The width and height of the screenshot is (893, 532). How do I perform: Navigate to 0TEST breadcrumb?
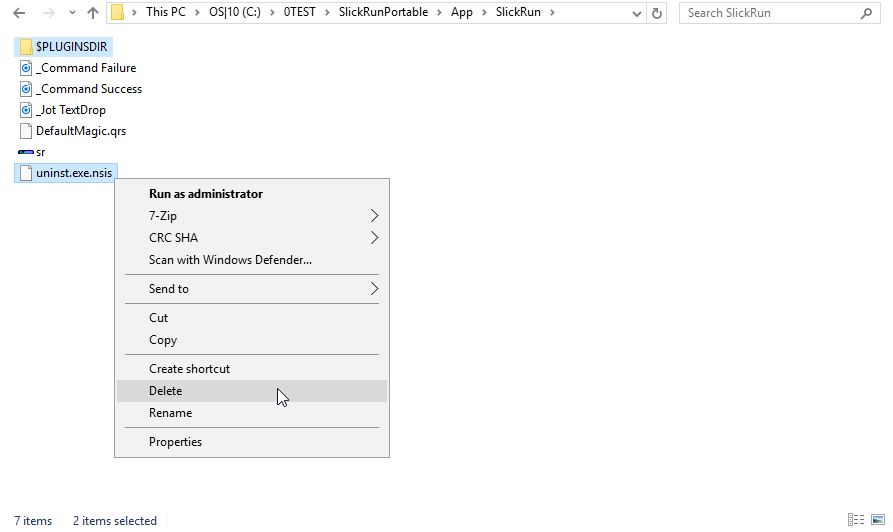[300, 12]
